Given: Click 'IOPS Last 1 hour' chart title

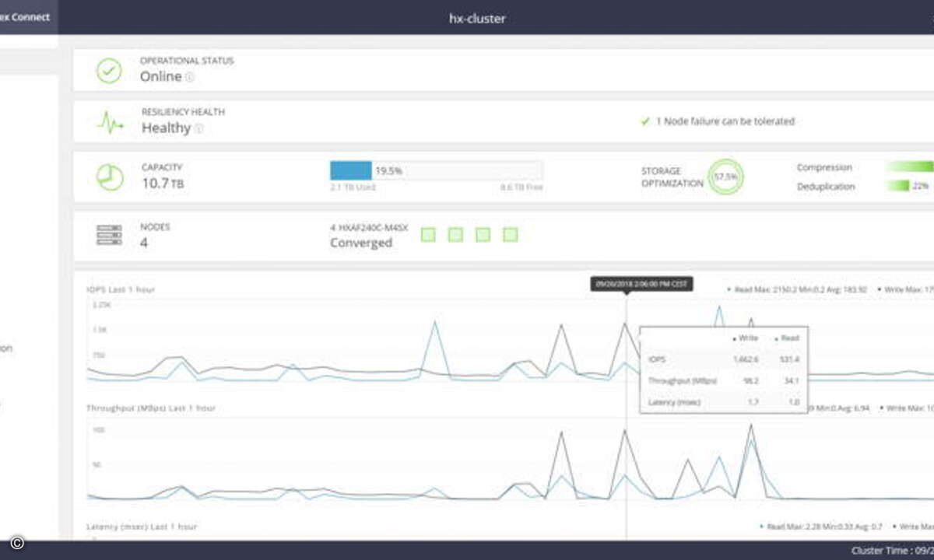Looking at the screenshot, I should tap(121, 289).
